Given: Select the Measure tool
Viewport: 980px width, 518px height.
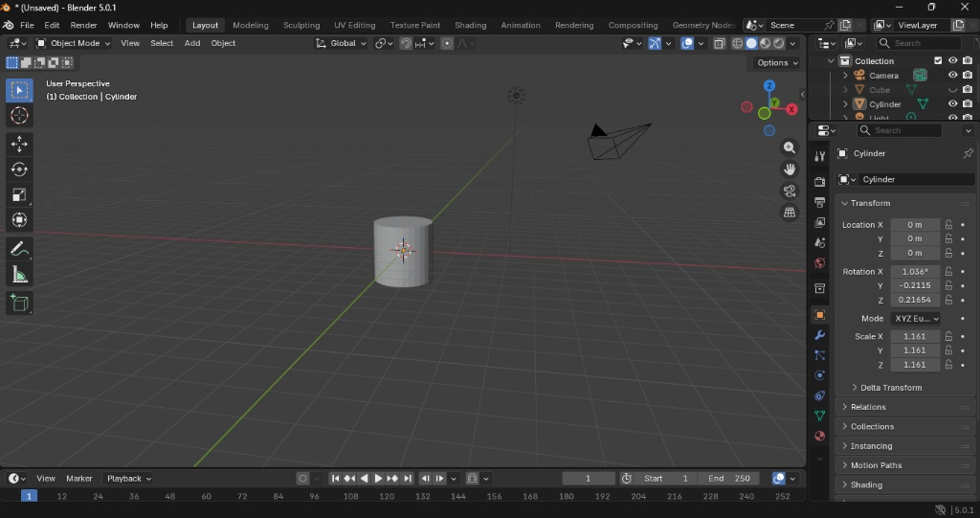Looking at the screenshot, I should coord(19,276).
